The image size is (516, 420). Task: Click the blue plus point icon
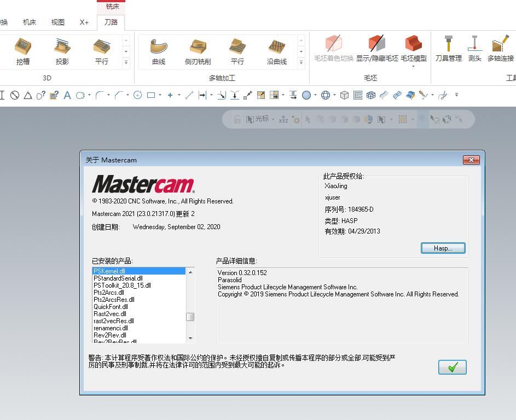(170, 95)
